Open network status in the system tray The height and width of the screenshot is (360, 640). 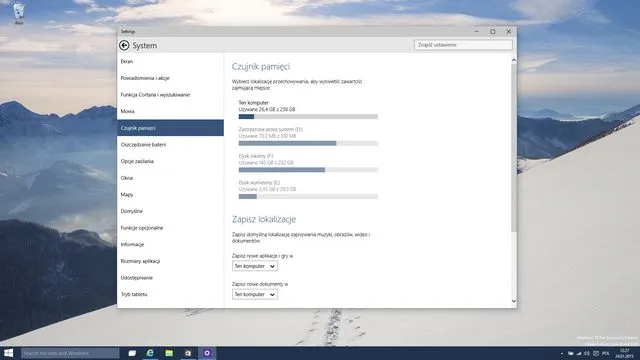click(x=578, y=353)
